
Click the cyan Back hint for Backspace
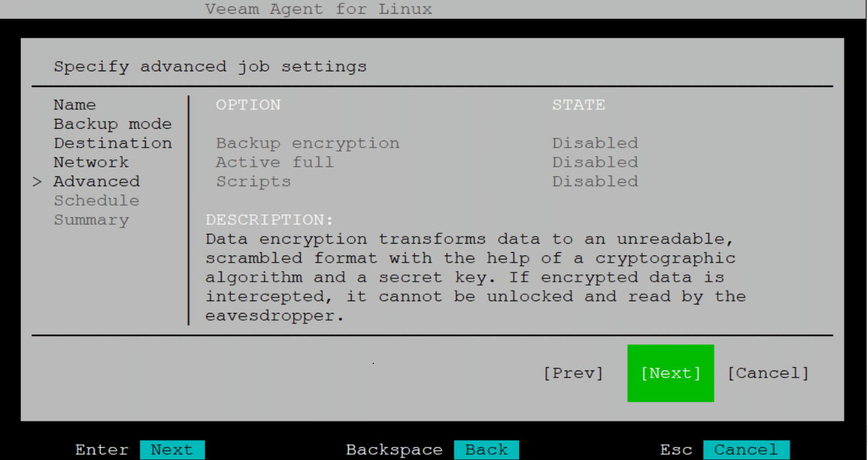486,450
